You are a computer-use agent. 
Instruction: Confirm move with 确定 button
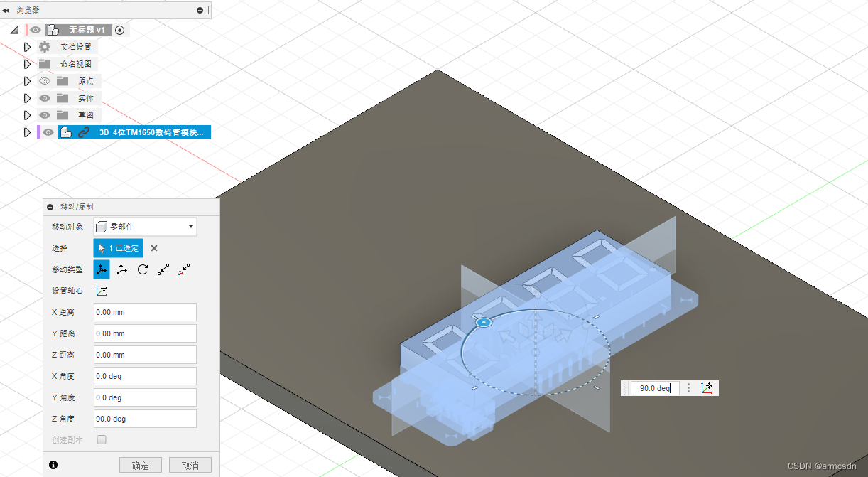(x=141, y=466)
